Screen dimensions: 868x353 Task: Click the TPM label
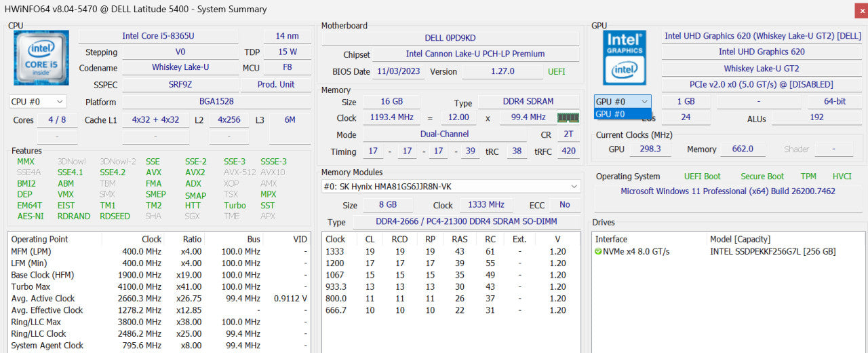click(808, 176)
